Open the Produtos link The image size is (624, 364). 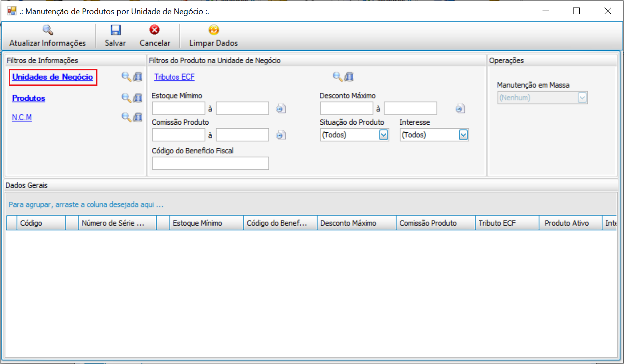(x=28, y=98)
